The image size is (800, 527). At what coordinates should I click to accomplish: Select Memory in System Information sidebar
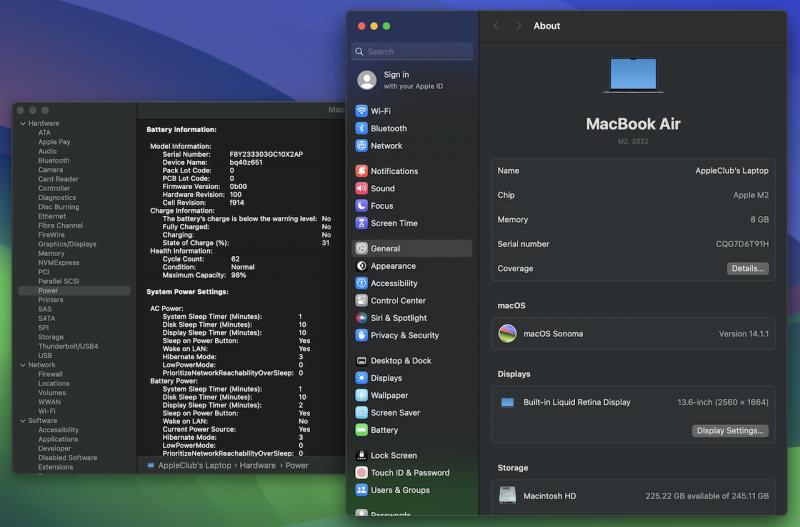tap(51, 254)
